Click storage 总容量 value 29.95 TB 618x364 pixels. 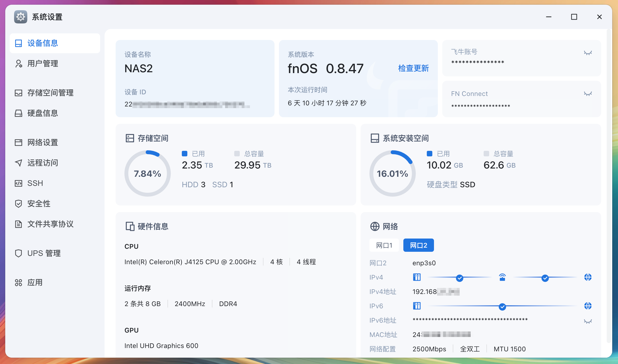pyautogui.click(x=253, y=165)
